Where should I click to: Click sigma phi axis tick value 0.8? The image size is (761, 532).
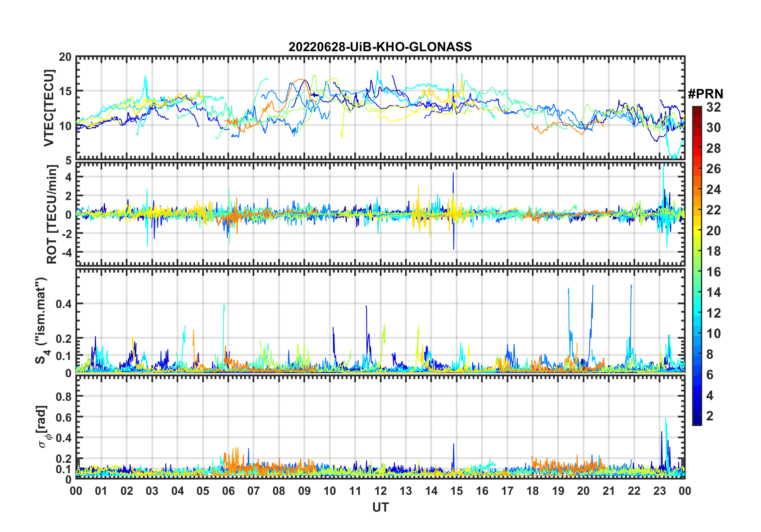tap(63, 396)
